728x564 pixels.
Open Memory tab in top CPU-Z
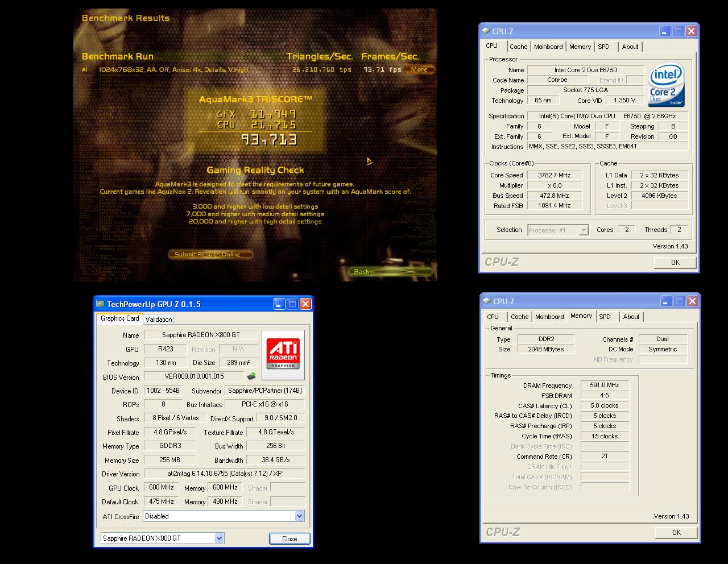pyautogui.click(x=580, y=47)
